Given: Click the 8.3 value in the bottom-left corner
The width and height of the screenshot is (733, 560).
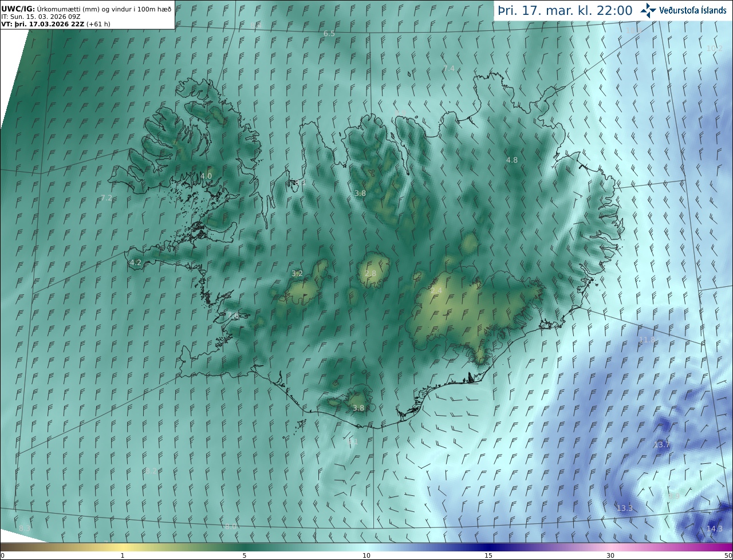Looking at the screenshot, I should click(25, 528).
